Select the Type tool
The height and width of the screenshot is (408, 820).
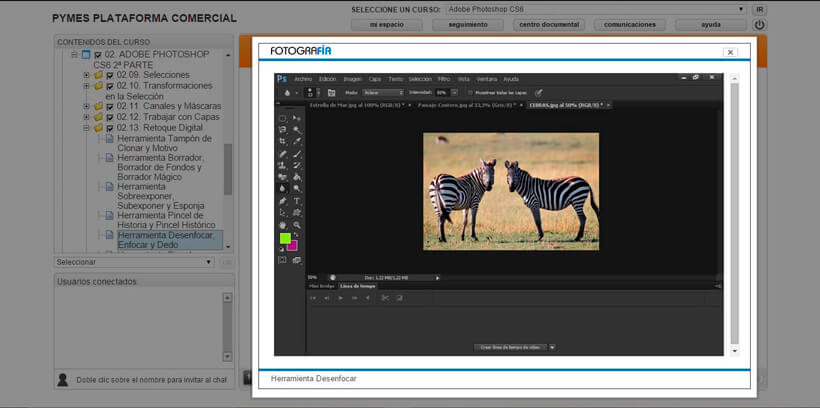click(x=297, y=201)
